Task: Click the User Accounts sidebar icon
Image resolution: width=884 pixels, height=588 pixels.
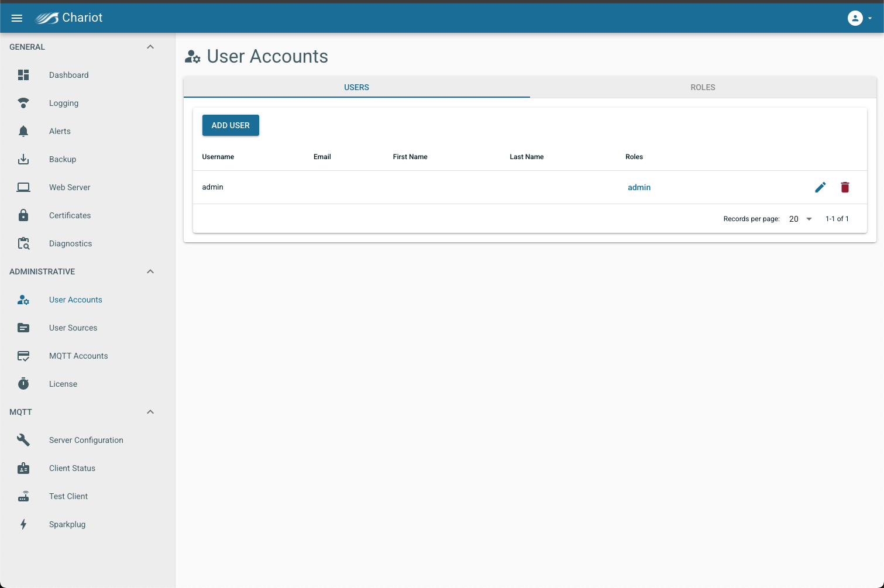Action: coord(23,300)
